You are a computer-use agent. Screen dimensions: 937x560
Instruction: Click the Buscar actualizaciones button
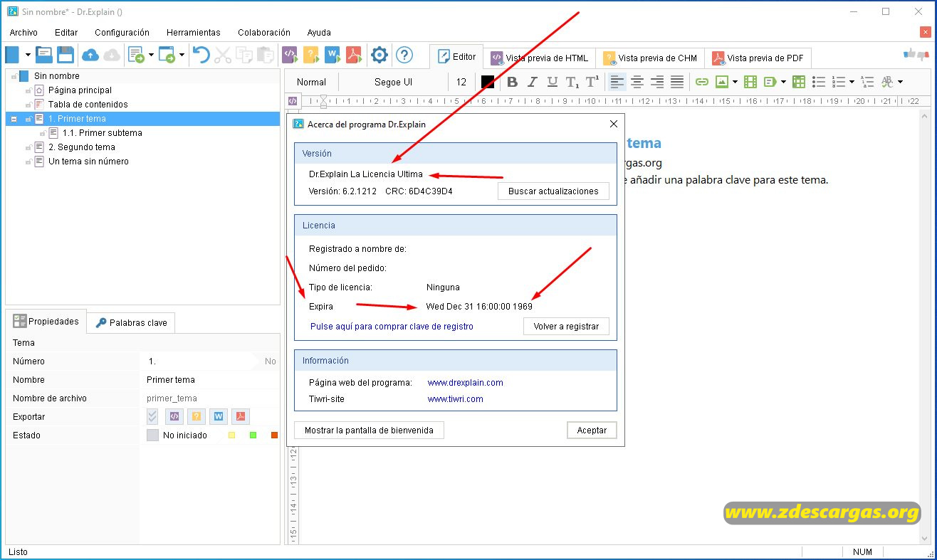click(x=553, y=191)
